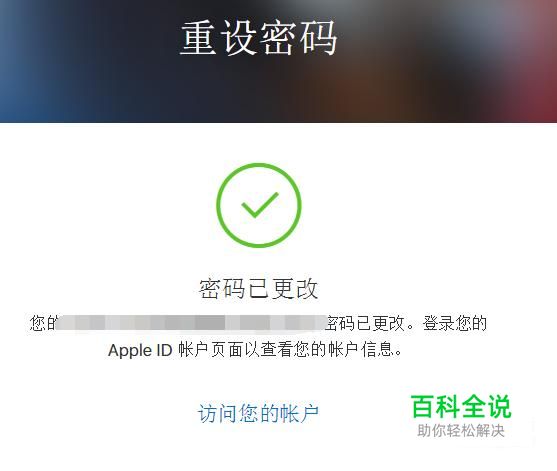557x471 pixels.
Task: Select the 密码已更改 heading
Action: pos(258,288)
